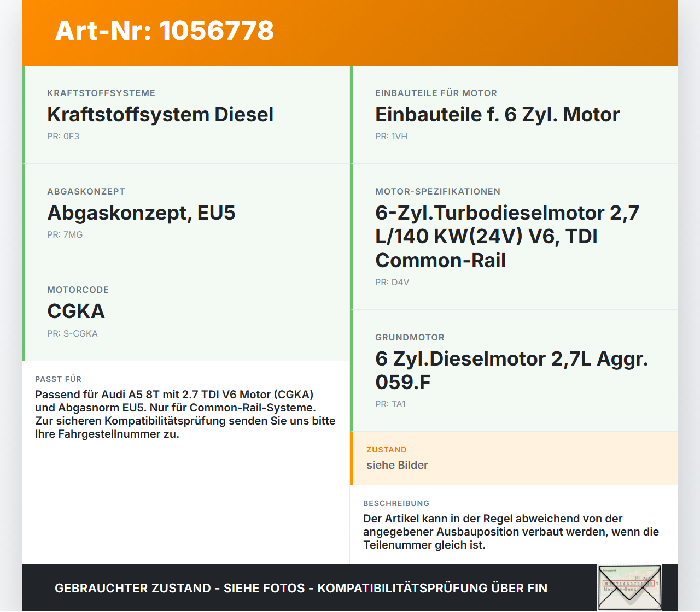700x612 pixels.
Task: Select the PR: 7MG code
Action: coord(65,235)
